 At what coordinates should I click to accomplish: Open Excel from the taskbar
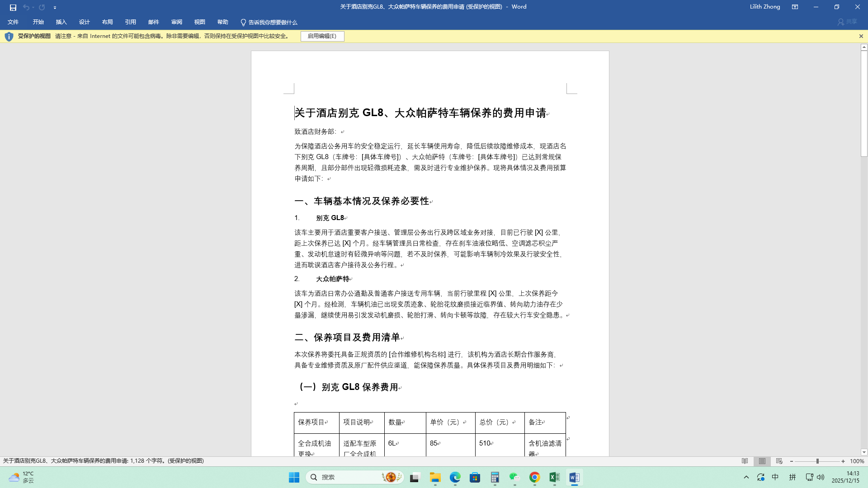(554, 478)
